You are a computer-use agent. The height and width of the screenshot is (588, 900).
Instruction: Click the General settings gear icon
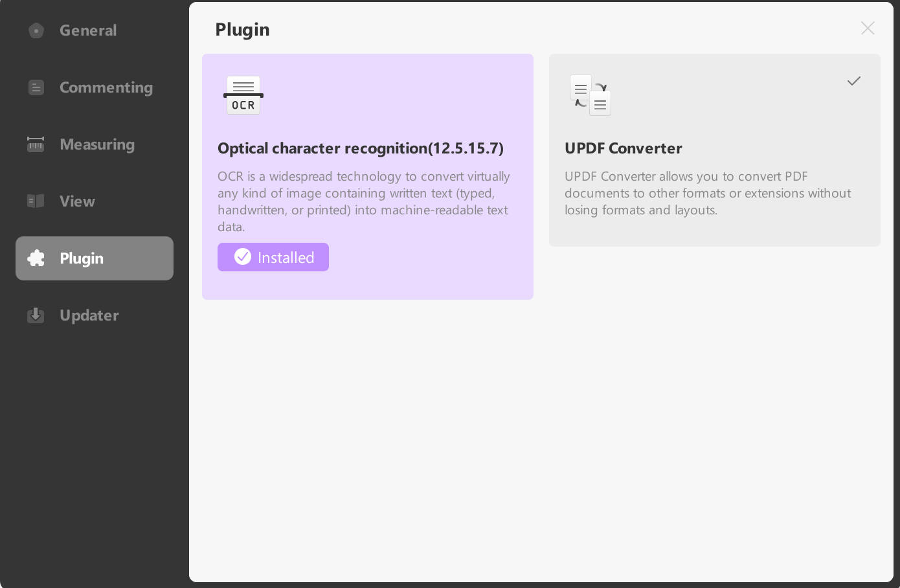point(36,30)
